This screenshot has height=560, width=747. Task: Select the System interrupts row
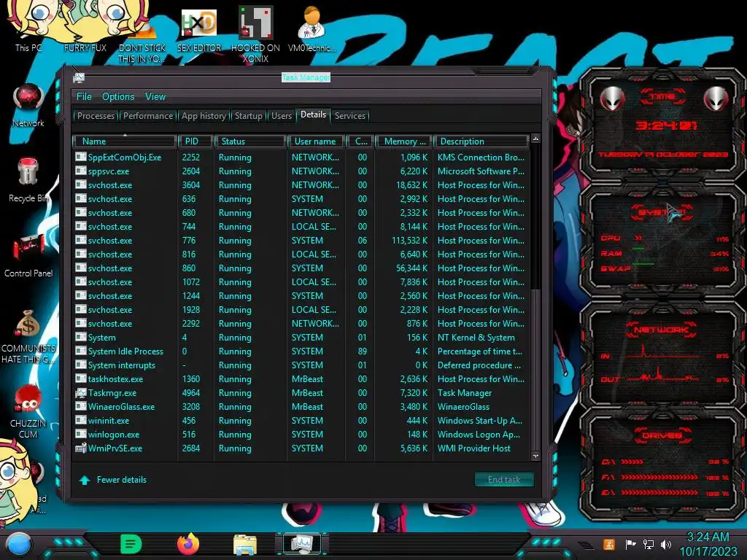point(300,365)
